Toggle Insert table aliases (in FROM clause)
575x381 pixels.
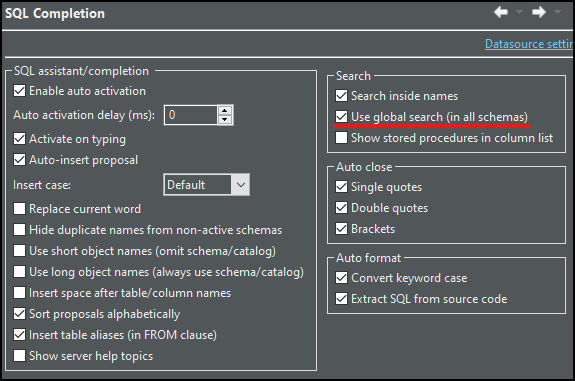(x=19, y=334)
